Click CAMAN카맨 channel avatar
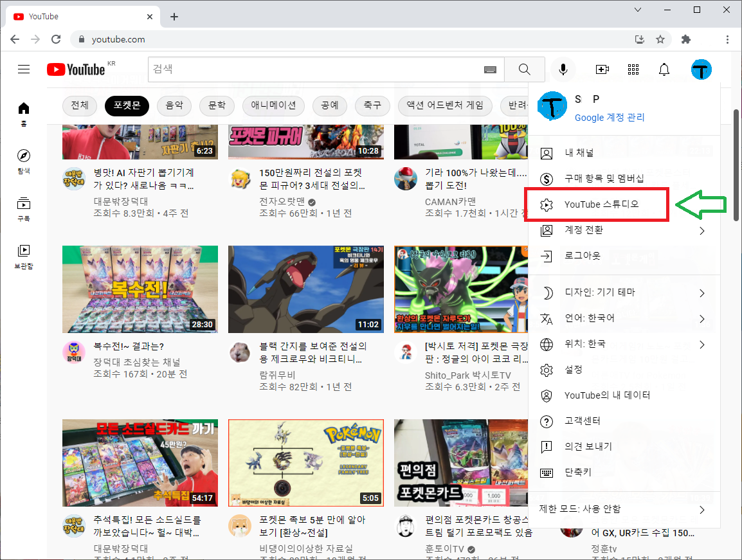742x560 pixels. click(406, 179)
